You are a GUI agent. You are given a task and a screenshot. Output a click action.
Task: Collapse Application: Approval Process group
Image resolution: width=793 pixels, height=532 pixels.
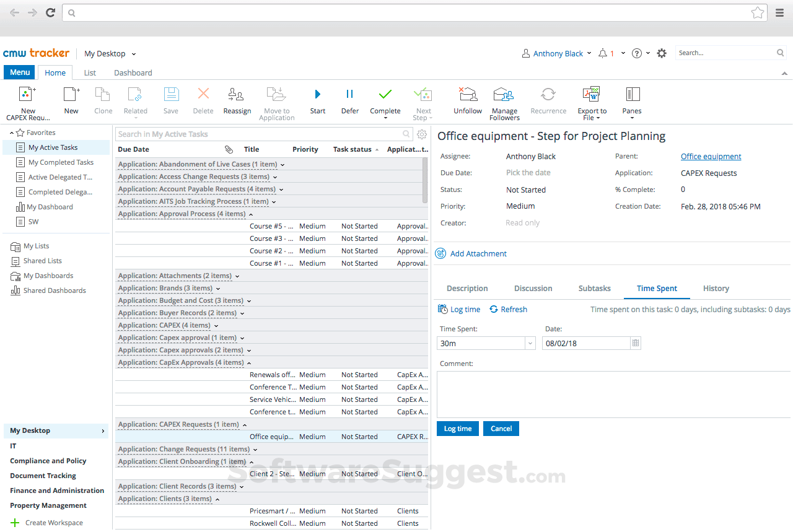[251, 214]
